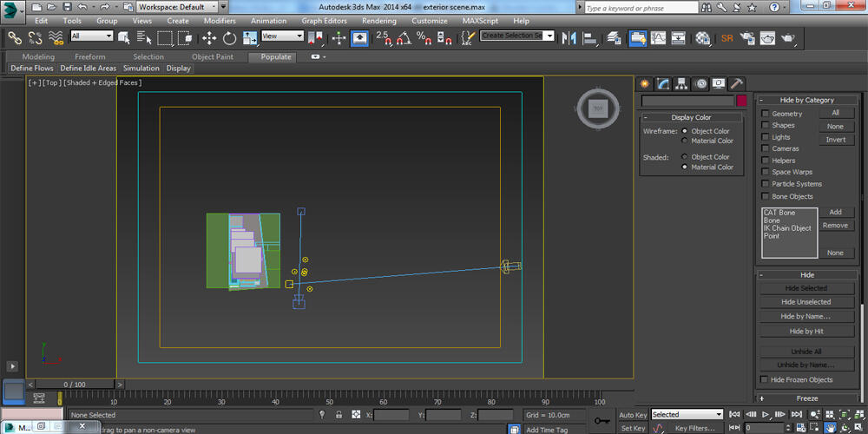Open the Modifiers menu
868x434 pixels.
pyautogui.click(x=220, y=21)
